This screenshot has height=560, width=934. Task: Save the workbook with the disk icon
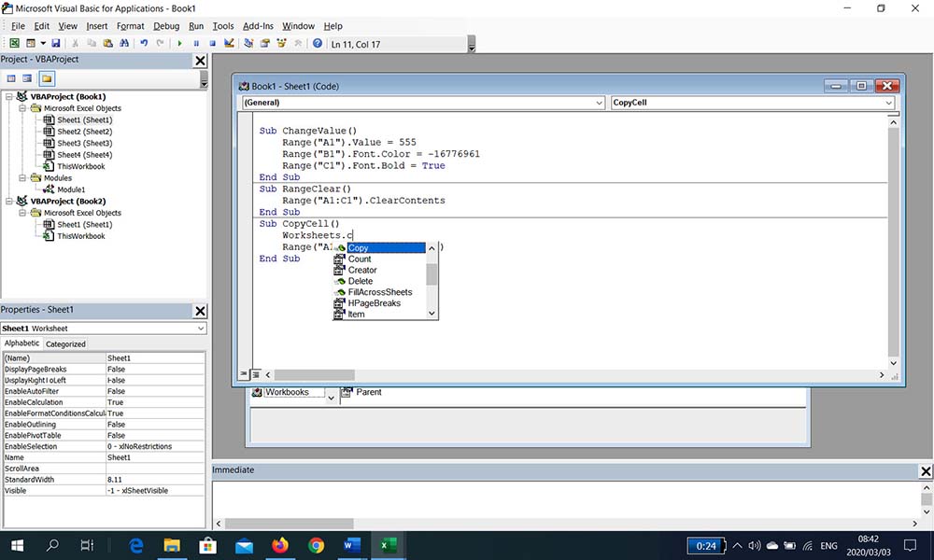coord(56,44)
